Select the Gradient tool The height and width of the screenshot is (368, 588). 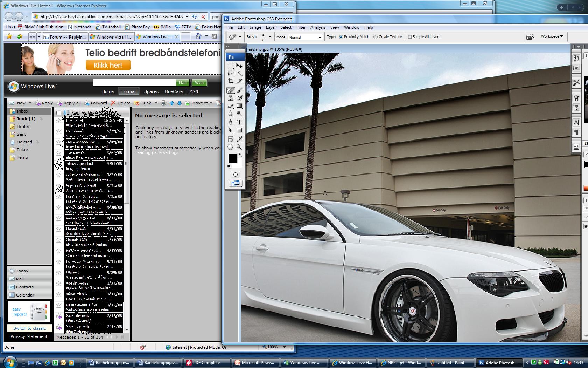tap(239, 106)
